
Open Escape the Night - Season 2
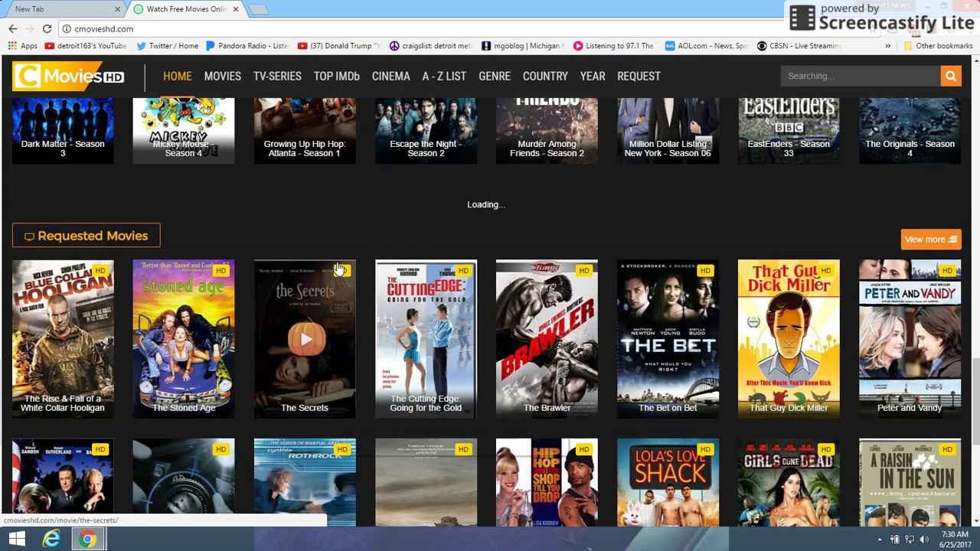tap(426, 131)
